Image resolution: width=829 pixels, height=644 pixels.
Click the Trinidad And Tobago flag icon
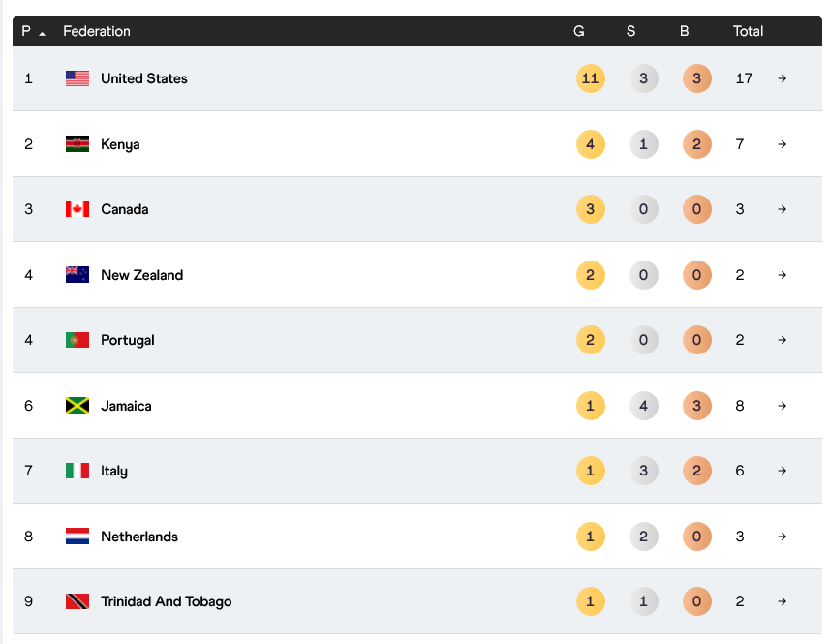tap(77, 601)
